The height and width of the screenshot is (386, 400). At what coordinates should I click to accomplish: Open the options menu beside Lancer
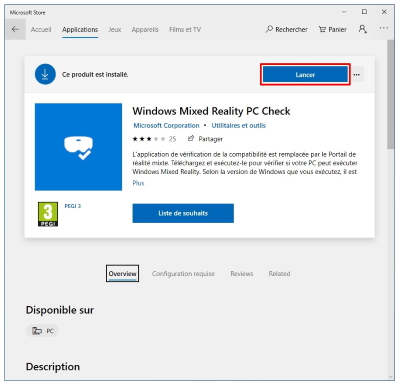(357, 74)
